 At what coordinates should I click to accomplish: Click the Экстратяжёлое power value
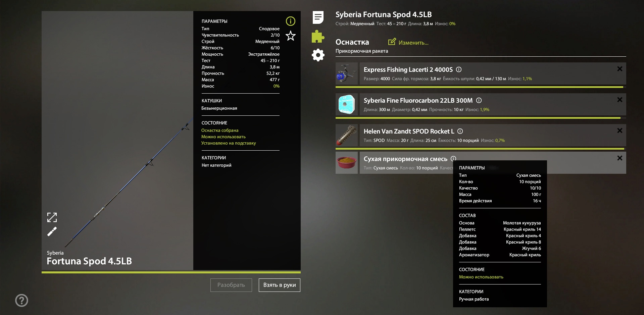point(264,54)
